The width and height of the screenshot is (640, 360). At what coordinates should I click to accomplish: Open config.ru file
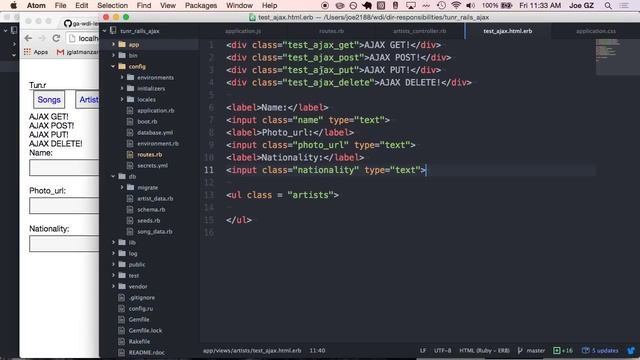[140, 309]
